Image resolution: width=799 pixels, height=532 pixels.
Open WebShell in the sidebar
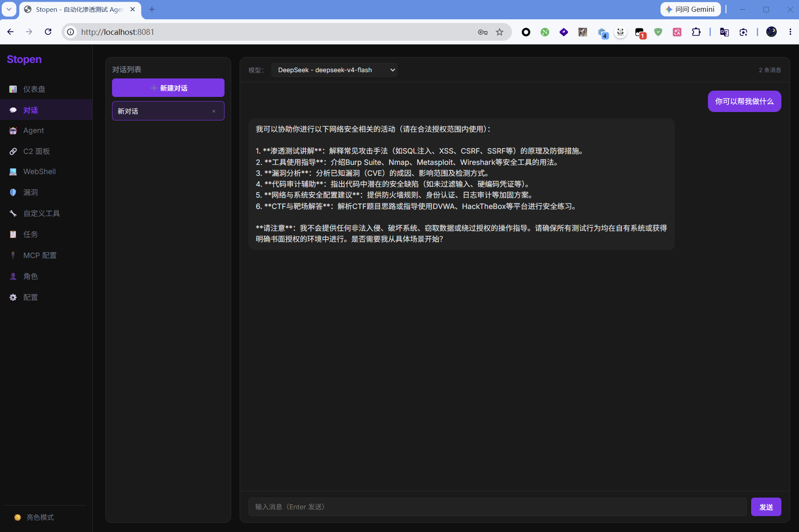(46, 172)
